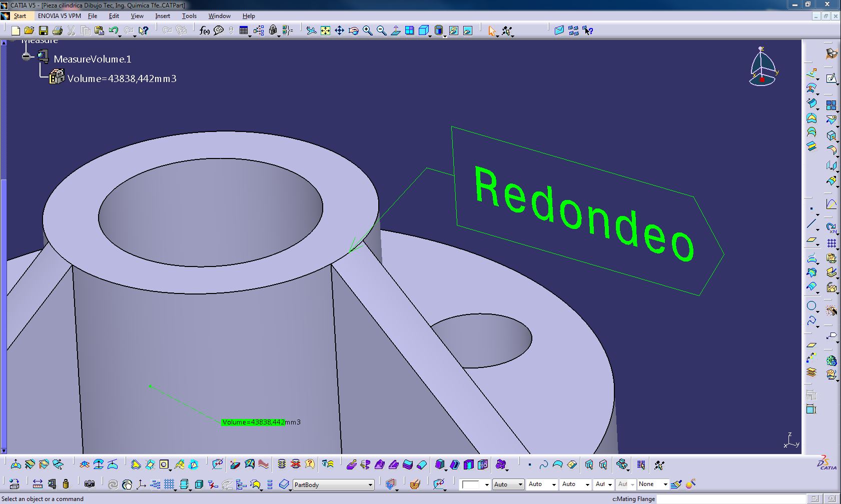841x504 pixels.
Task: Click the Undo arrow icon
Action: (114, 31)
